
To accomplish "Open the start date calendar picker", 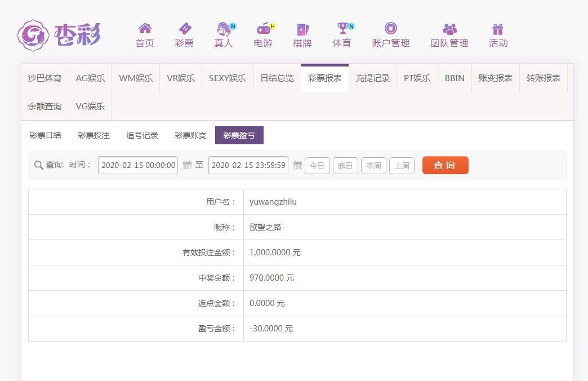I will click(x=188, y=166).
